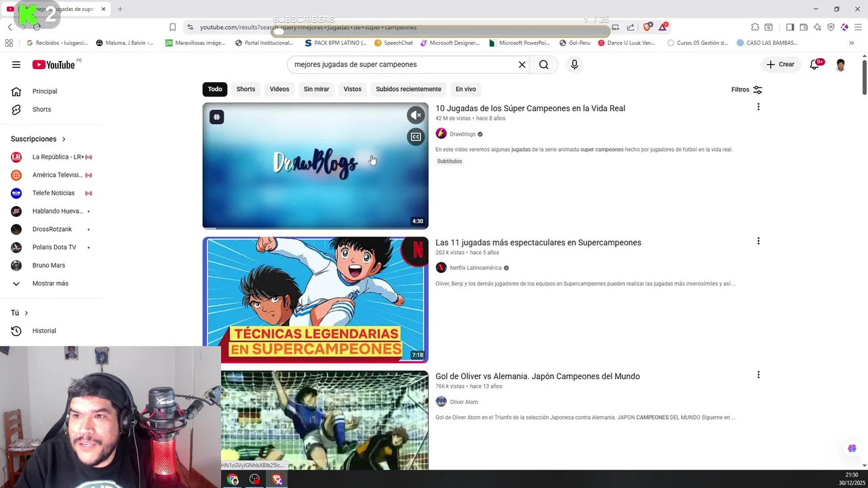Go to the Oliver Atom channel
Screen dimensions: 868x488
[464, 402]
